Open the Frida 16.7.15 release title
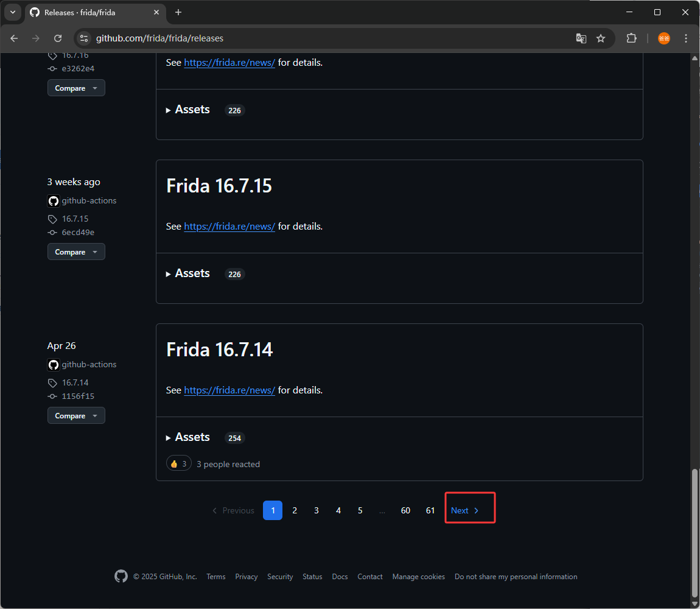 pos(219,186)
